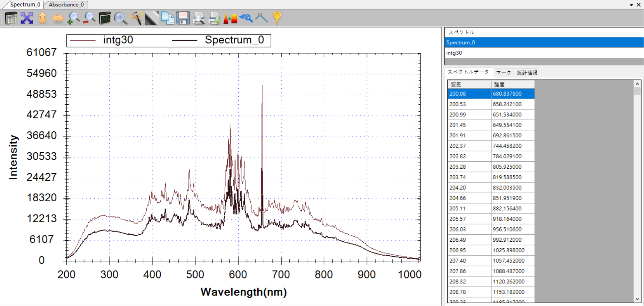
Task: Click the peak search waveform magnifier icon
Action: click(246, 18)
